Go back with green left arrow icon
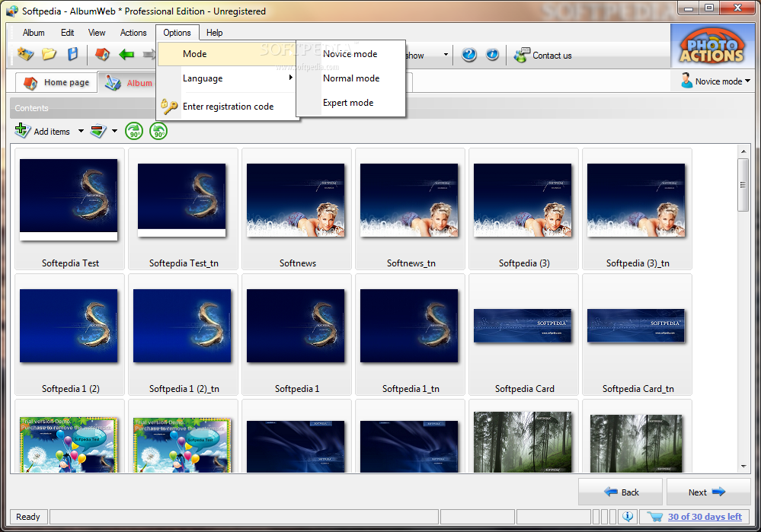761x532 pixels. coord(126,54)
